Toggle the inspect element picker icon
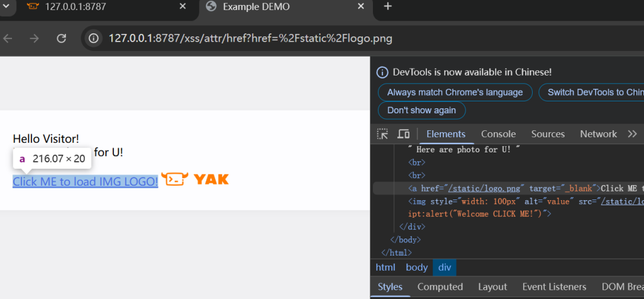The height and width of the screenshot is (299, 644). coord(382,134)
